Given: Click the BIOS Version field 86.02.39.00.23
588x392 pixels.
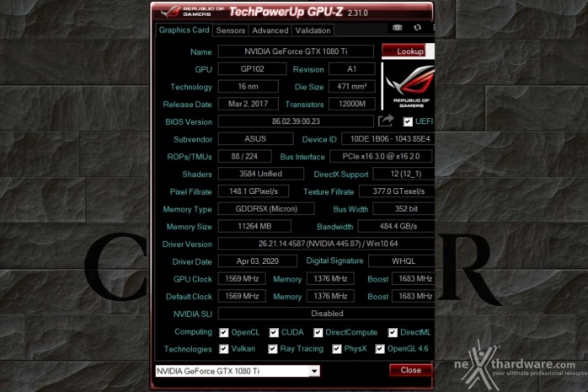Looking at the screenshot, I should point(296,121).
